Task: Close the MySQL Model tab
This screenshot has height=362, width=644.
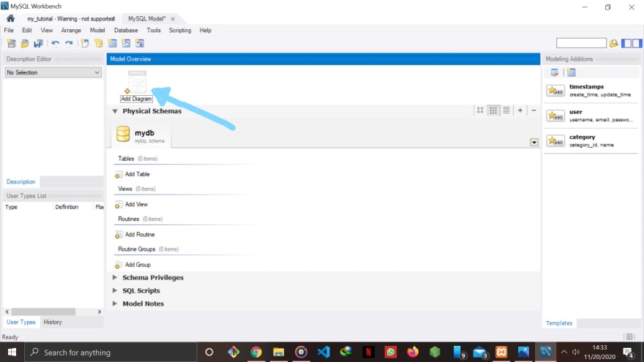Action: (x=173, y=19)
